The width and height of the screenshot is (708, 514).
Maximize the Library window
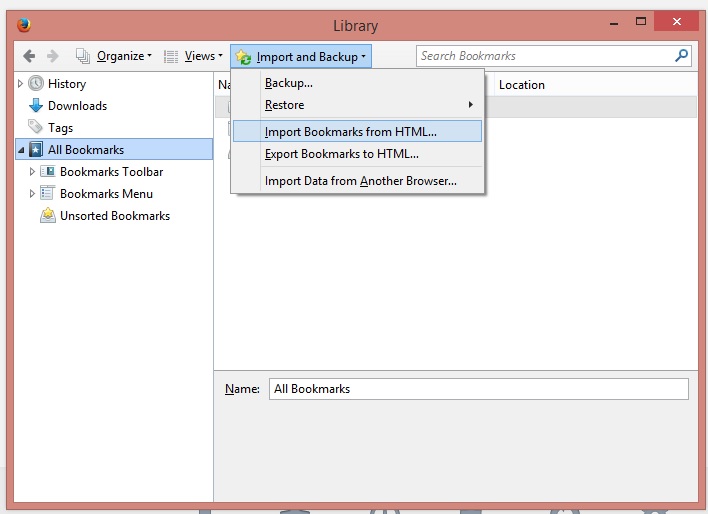(x=641, y=21)
